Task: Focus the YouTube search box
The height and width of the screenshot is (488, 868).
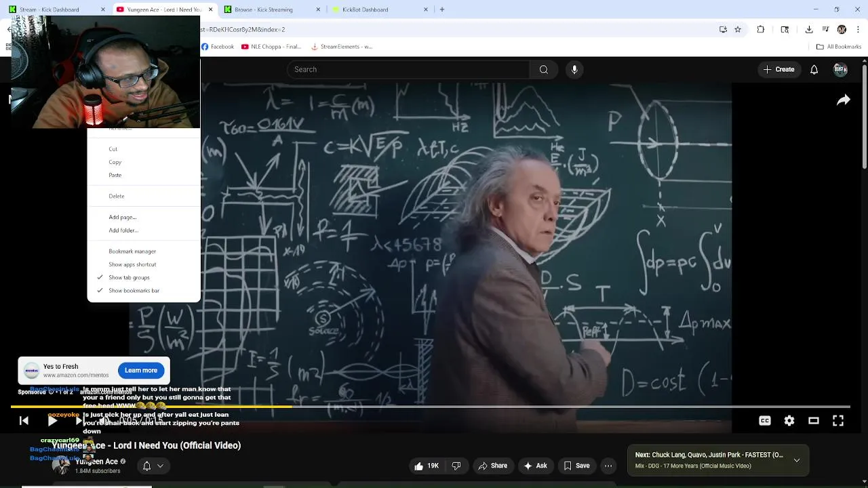Action: [408, 69]
